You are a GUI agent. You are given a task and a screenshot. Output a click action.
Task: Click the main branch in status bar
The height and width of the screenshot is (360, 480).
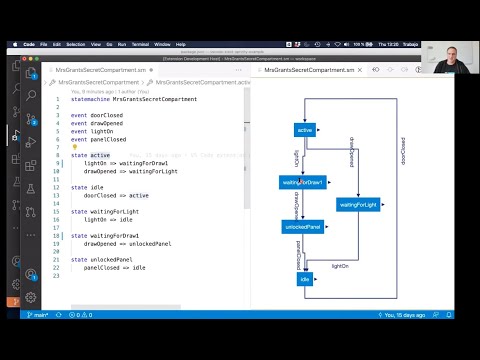(x=37, y=315)
